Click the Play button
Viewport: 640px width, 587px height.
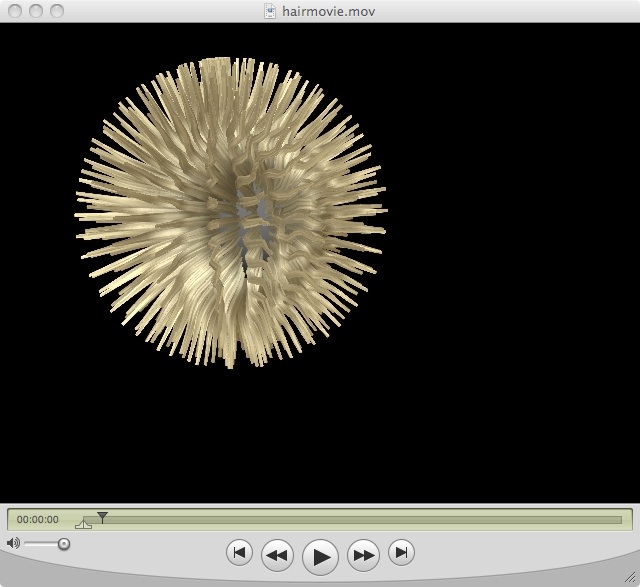pos(320,557)
